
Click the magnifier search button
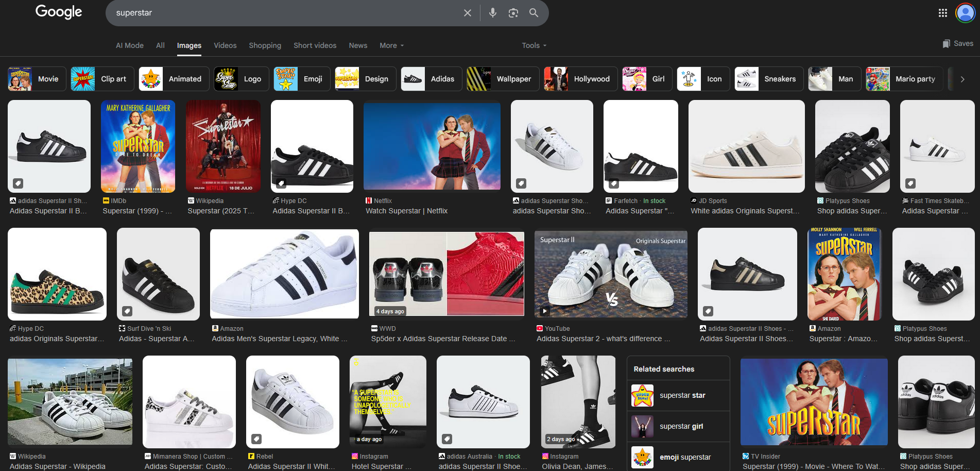coord(534,13)
